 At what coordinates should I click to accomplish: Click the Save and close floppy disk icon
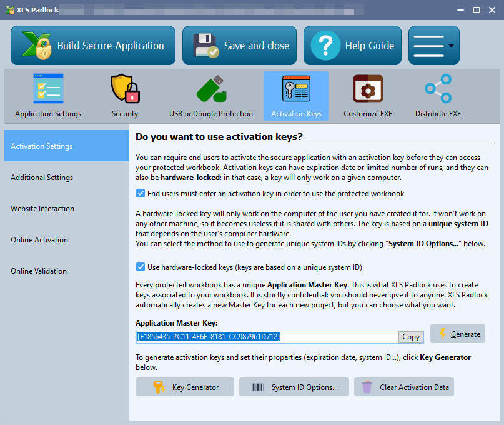point(205,46)
